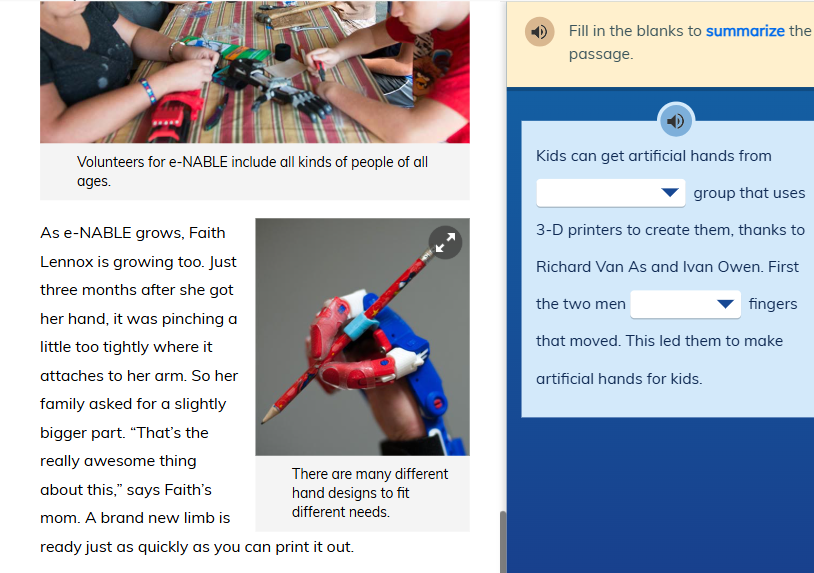
Task: Click the text 'artificial hands for kids.'
Action: [619, 379]
